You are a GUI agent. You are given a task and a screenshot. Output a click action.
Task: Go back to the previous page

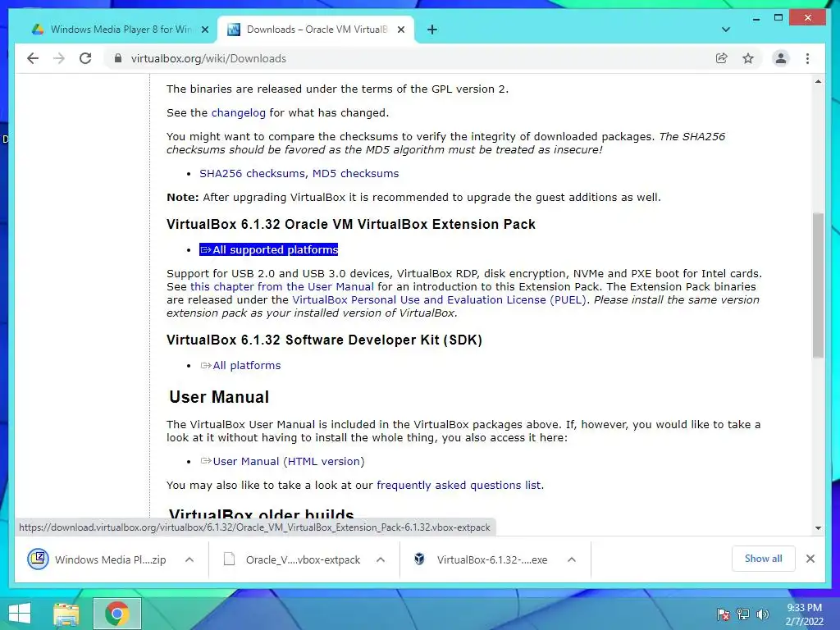(x=33, y=58)
